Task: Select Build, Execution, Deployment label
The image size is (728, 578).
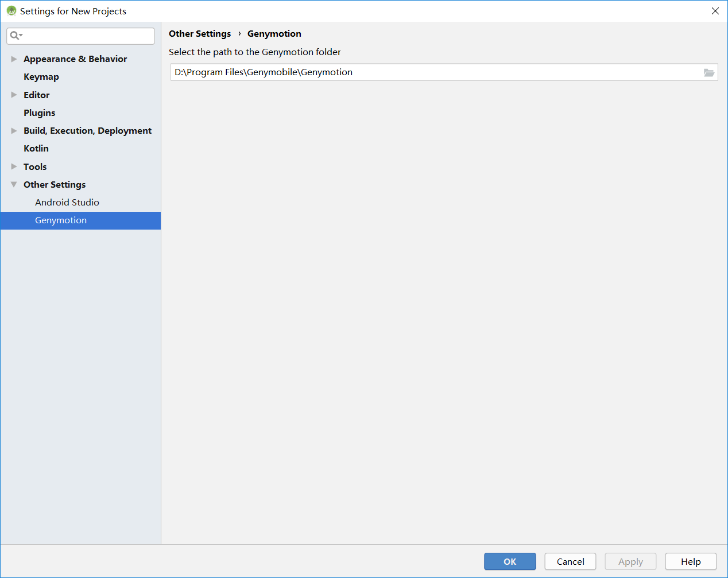Action: pyautogui.click(x=88, y=131)
